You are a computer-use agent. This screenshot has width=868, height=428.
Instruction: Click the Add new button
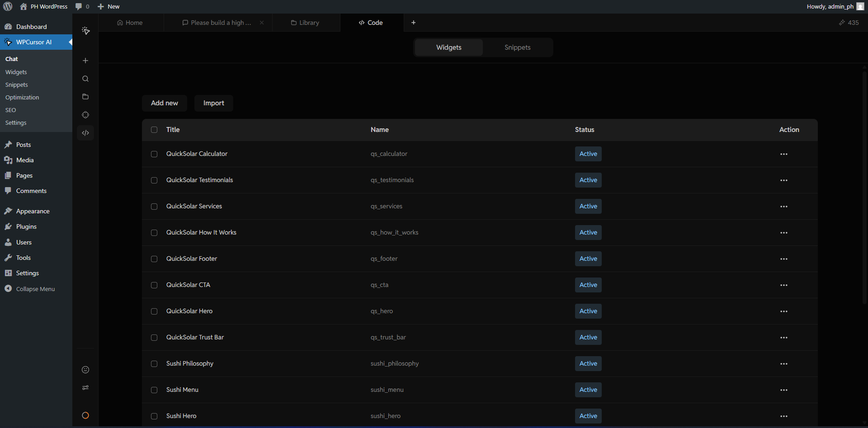coord(164,103)
